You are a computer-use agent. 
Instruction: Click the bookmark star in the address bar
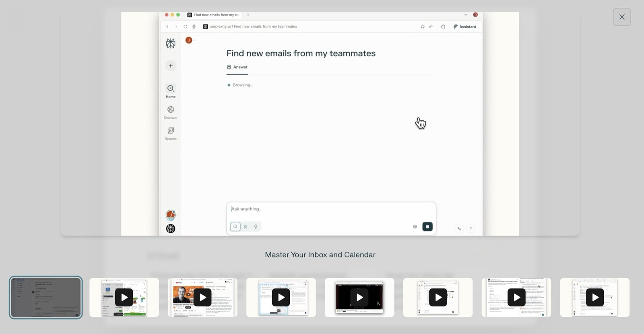click(422, 27)
